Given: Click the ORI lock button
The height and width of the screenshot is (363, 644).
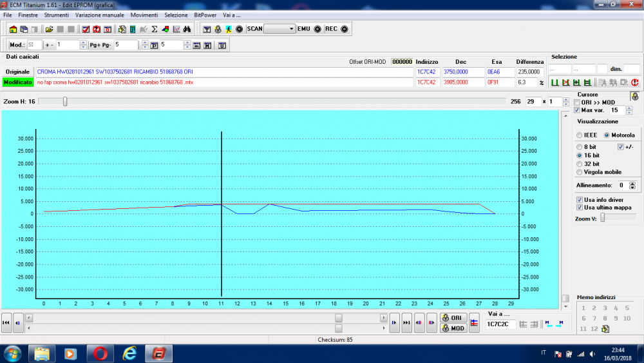Looking at the screenshot, I should pyautogui.click(x=453, y=318).
